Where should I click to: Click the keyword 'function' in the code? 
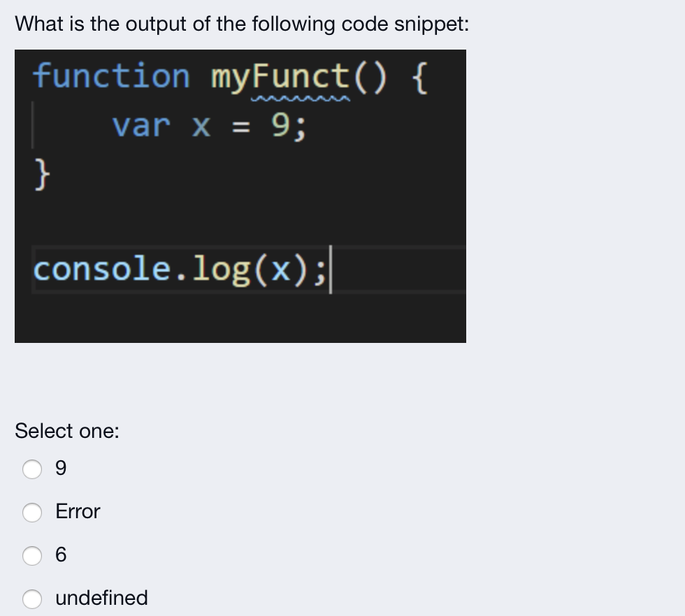coord(112,77)
